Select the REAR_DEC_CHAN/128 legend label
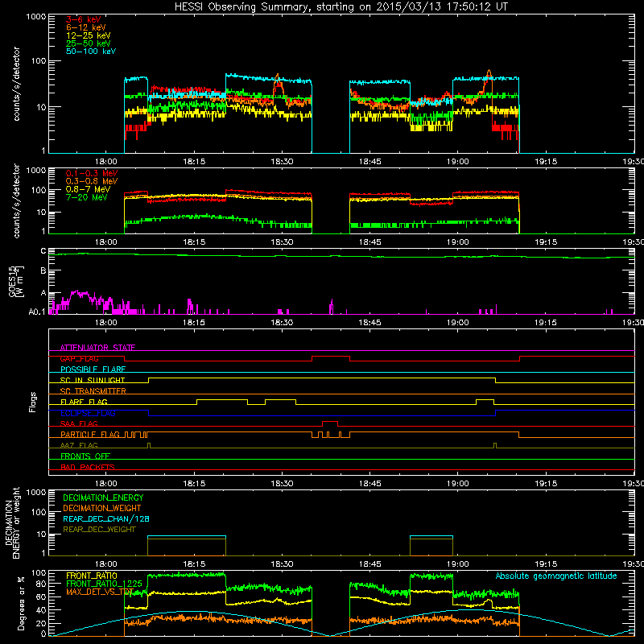This screenshot has height=644, width=644. coord(106,518)
